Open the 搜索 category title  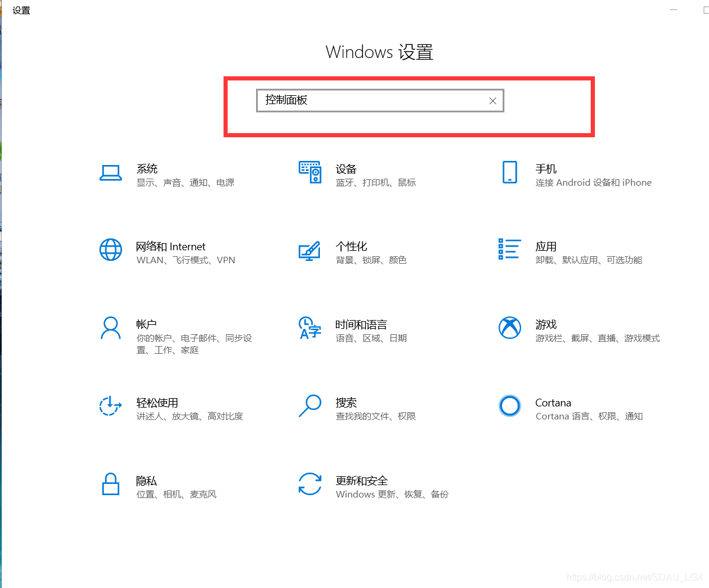346,403
